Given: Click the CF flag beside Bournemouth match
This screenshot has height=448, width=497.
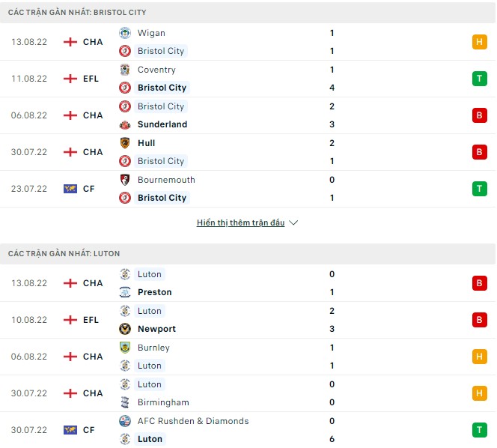Looking at the screenshot, I should click(x=70, y=189).
